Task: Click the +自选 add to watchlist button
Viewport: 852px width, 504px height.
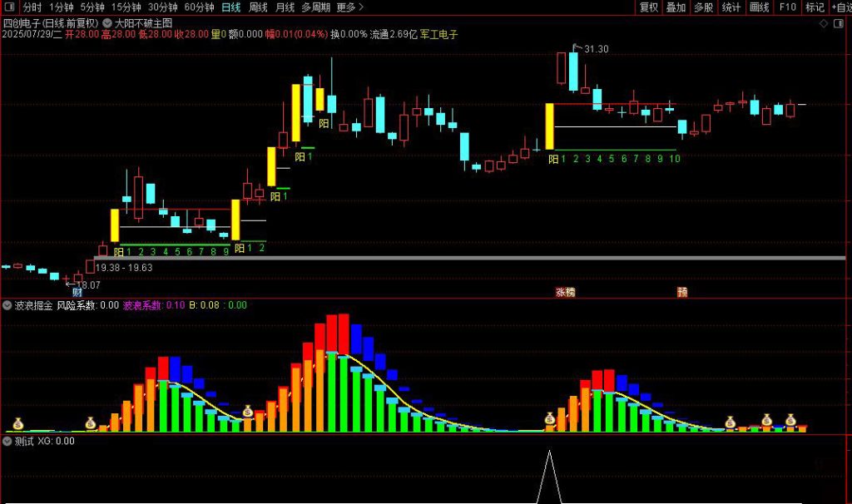Action: [839, 7]
